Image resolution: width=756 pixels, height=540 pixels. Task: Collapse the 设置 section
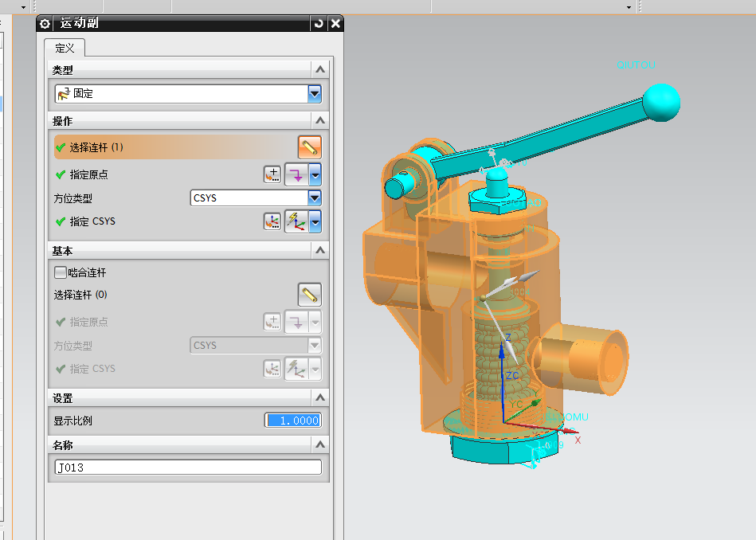click(x=320, y=397)
